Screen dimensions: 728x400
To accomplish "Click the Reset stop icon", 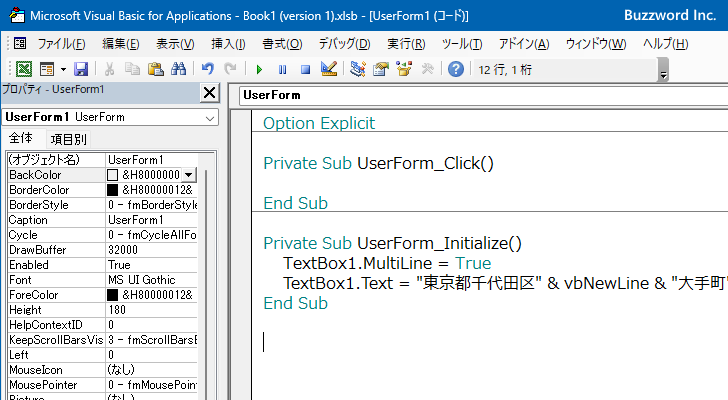I will tap(305, 70).
